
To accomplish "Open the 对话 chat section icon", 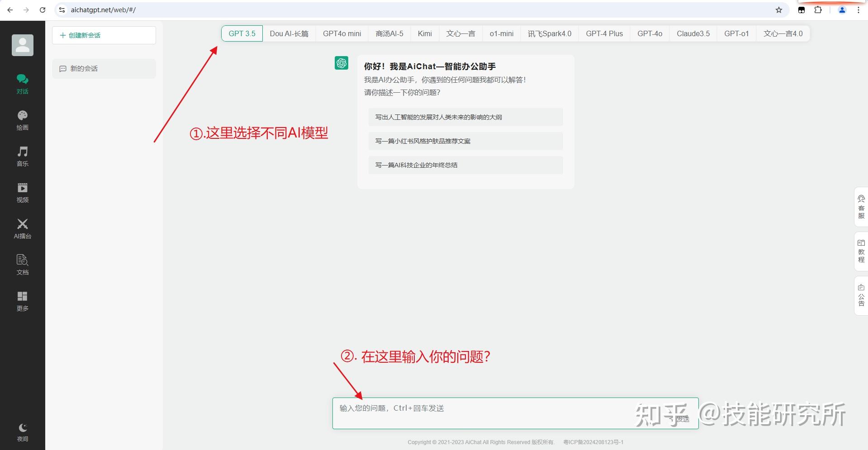I will pos(23,80).
